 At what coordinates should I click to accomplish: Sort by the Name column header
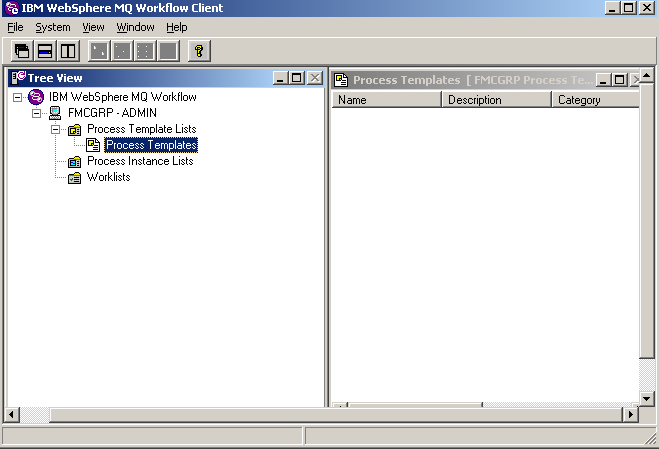tap(386, 100)
